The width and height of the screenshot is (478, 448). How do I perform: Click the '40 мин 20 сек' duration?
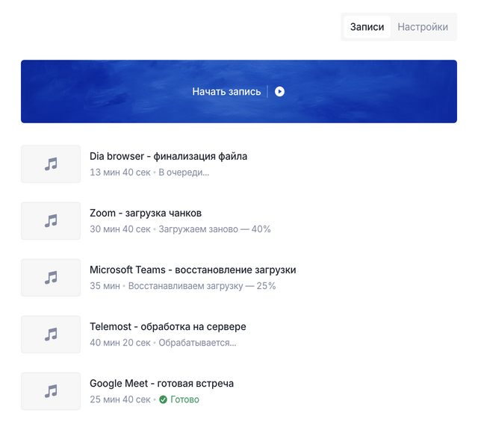119,343
